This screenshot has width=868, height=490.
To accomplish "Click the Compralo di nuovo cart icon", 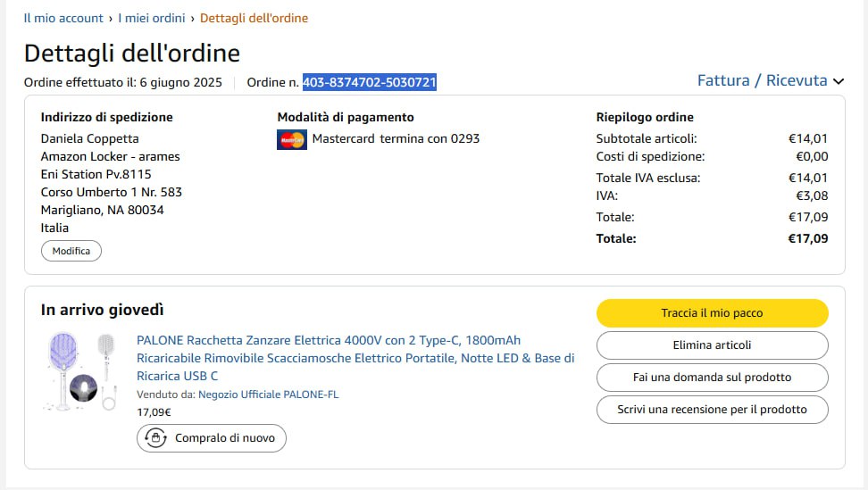I will pos(157,438).
